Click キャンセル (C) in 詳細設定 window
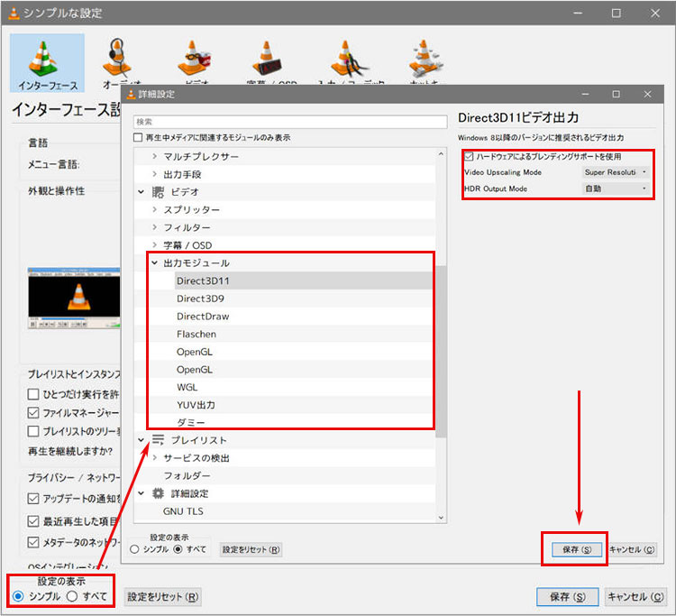Image resolution: width=676 pixels, height=616 pixels. coord(632,549)
